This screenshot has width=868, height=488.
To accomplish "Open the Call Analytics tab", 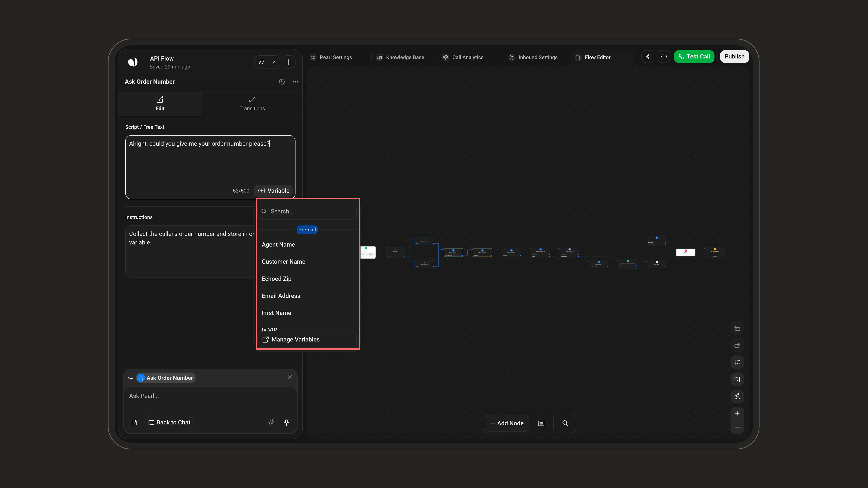I will pos(463,57).
